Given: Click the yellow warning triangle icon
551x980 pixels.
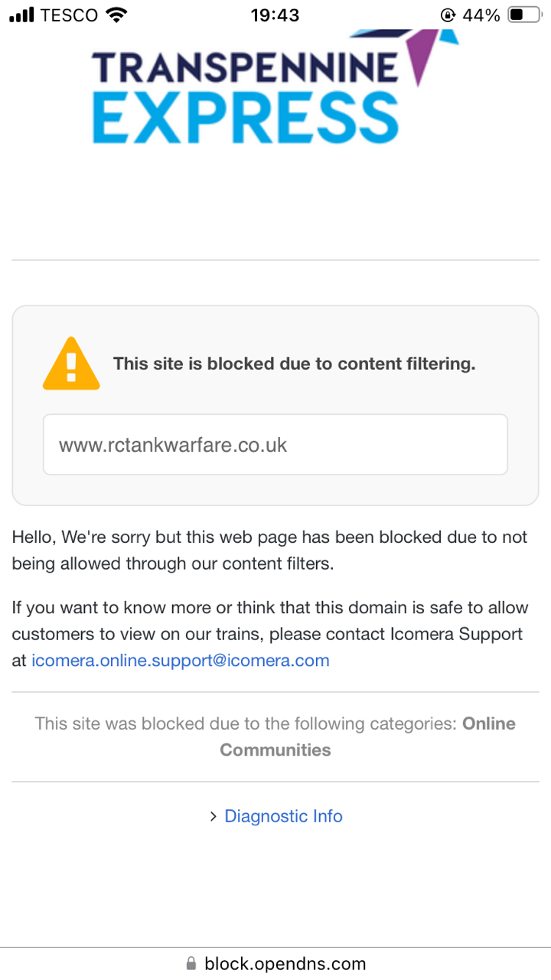Looking at the screenshot, I should point(71,364).
